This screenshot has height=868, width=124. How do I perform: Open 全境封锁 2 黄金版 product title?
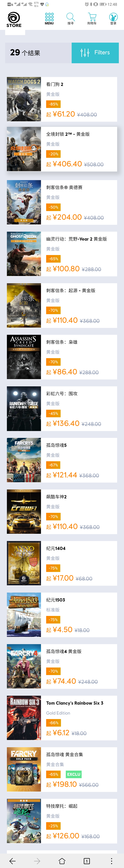coord(68,134)
